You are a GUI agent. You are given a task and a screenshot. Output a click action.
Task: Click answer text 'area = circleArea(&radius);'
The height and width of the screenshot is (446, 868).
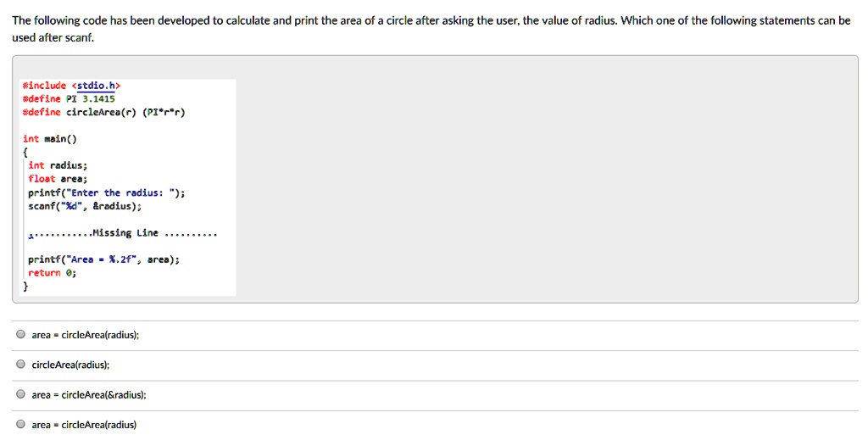(x=89, y=395)
